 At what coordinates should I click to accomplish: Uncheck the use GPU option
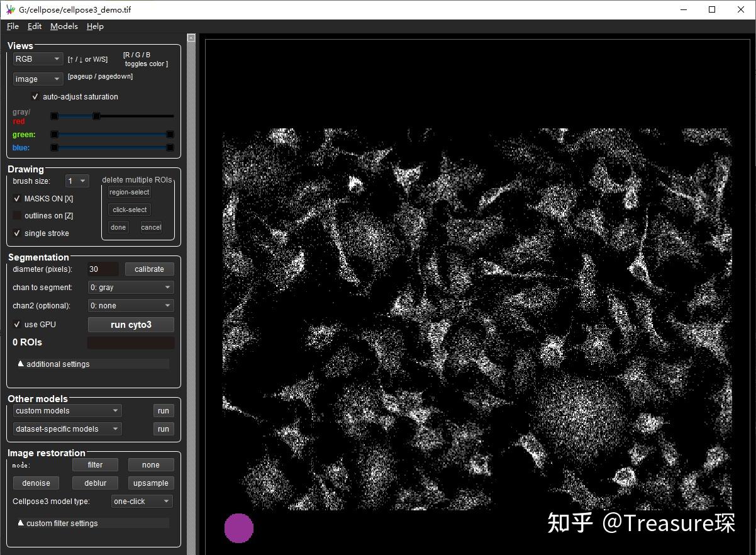[x=17, y=325]
